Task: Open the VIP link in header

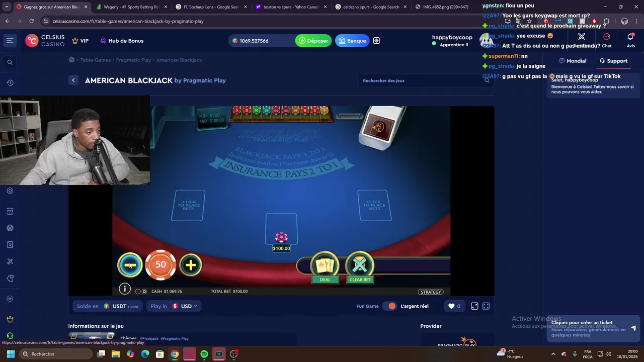Action: [x=80, y=41]
